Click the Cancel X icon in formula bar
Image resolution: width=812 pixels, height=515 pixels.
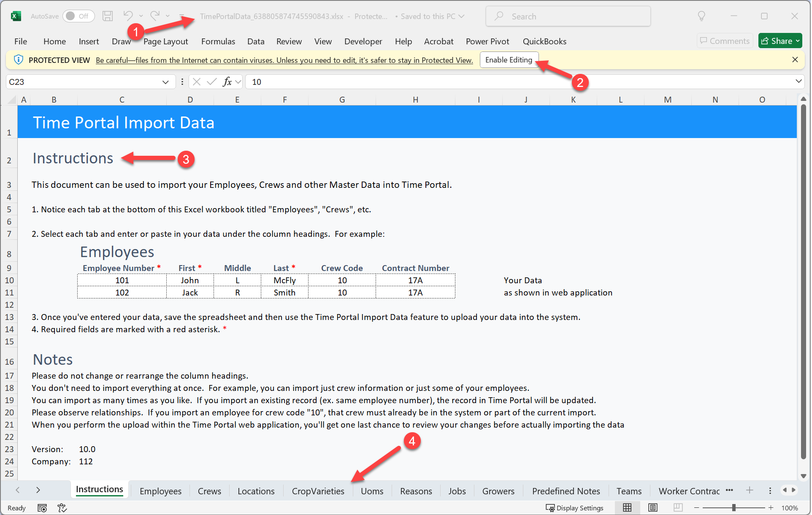tap(196, 82)
